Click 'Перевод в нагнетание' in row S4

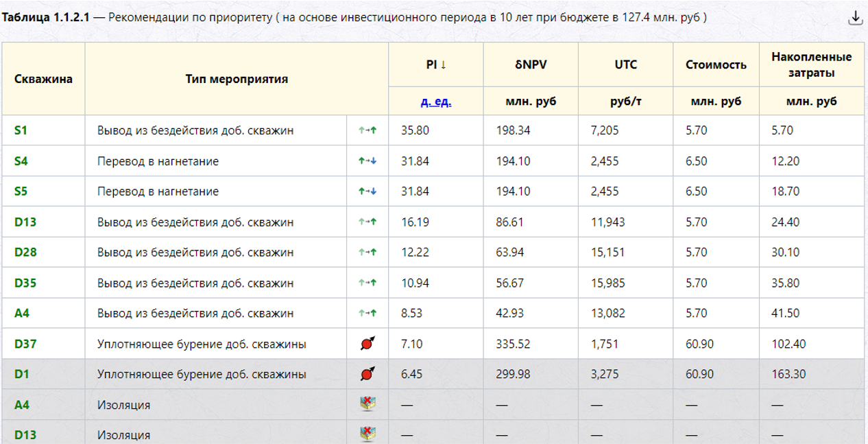[158, 161]
